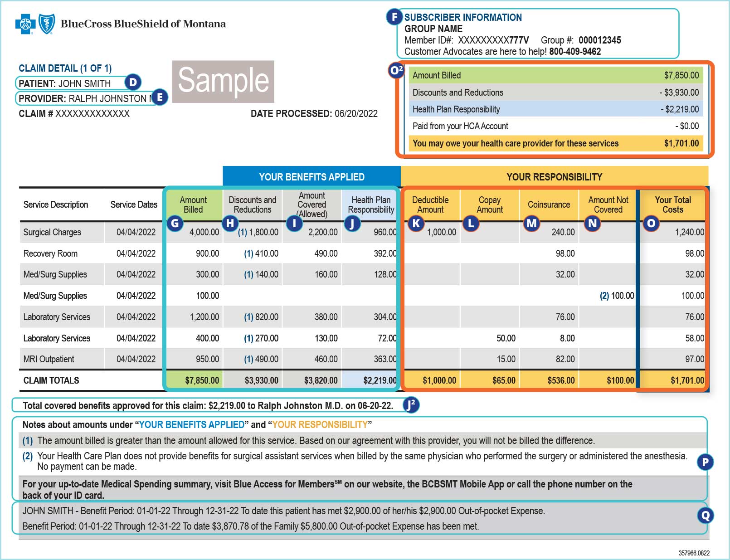Click the P marker beside the notes

point(705,462)
